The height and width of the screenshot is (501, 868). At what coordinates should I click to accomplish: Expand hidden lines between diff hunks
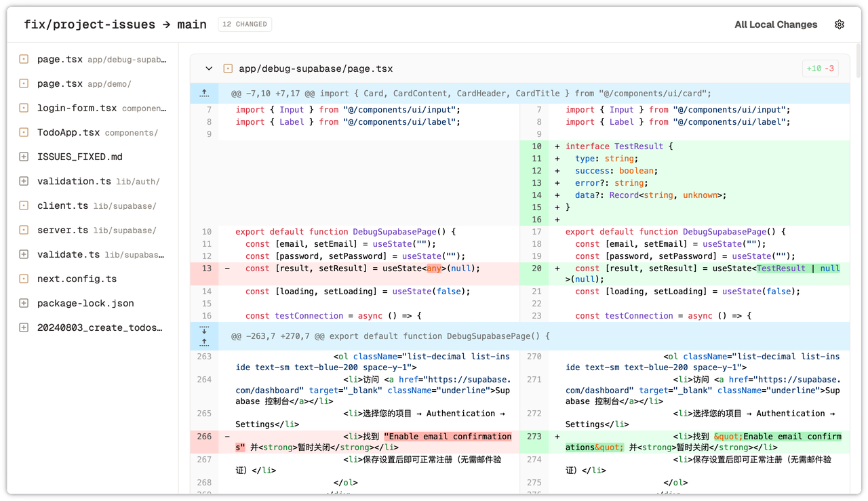[204, 336]
